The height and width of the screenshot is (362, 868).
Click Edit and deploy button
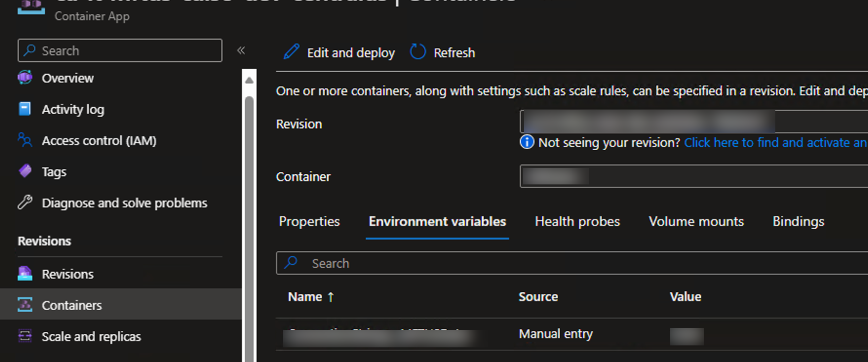pyautogui.click(x=339, y=52)
